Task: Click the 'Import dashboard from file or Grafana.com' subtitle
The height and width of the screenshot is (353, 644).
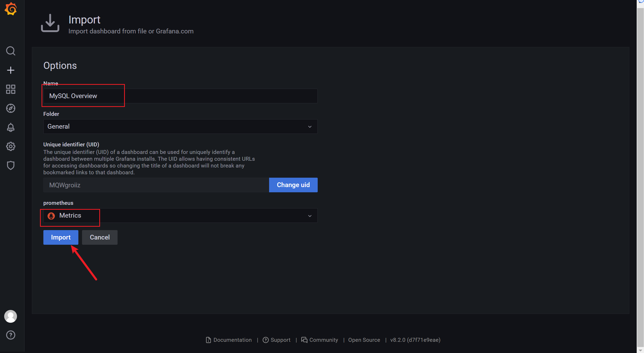Action: [x=131, y=31]
